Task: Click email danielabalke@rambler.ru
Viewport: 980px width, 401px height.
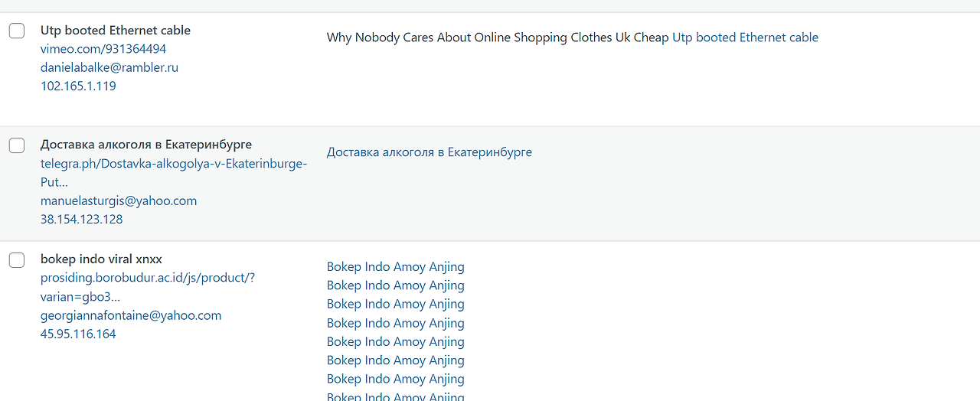Action: 109,67
